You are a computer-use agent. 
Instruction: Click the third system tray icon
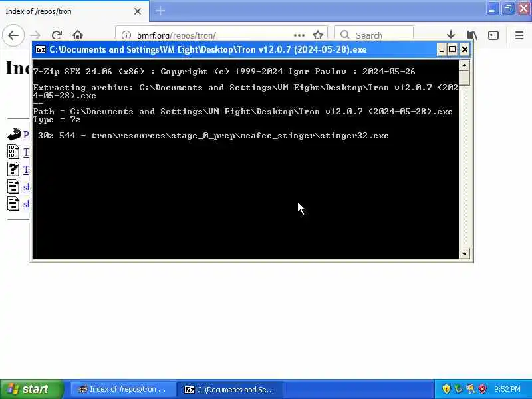(x=470, y=389)
